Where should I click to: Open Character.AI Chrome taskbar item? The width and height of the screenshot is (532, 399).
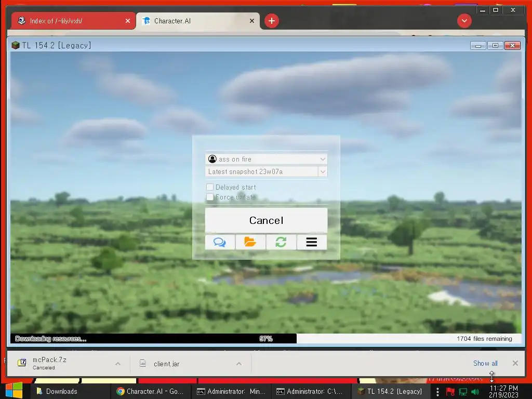151,391
